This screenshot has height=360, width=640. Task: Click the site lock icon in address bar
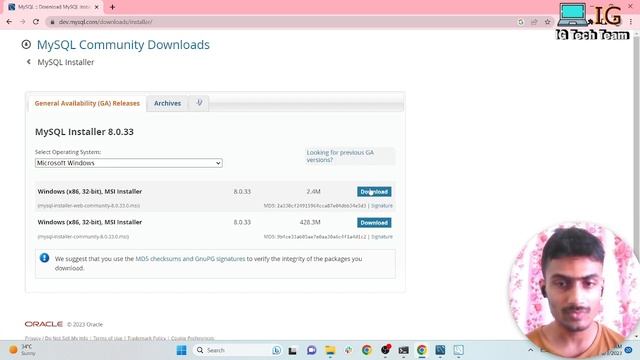click(x=52, y=22)
